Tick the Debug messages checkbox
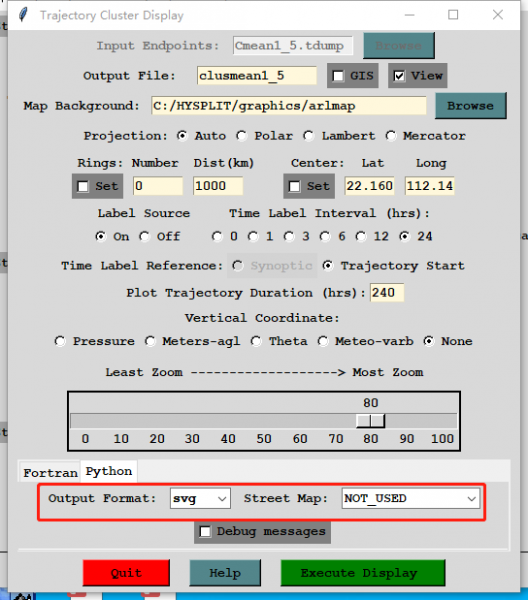528x600 pixels. [205, 532]
